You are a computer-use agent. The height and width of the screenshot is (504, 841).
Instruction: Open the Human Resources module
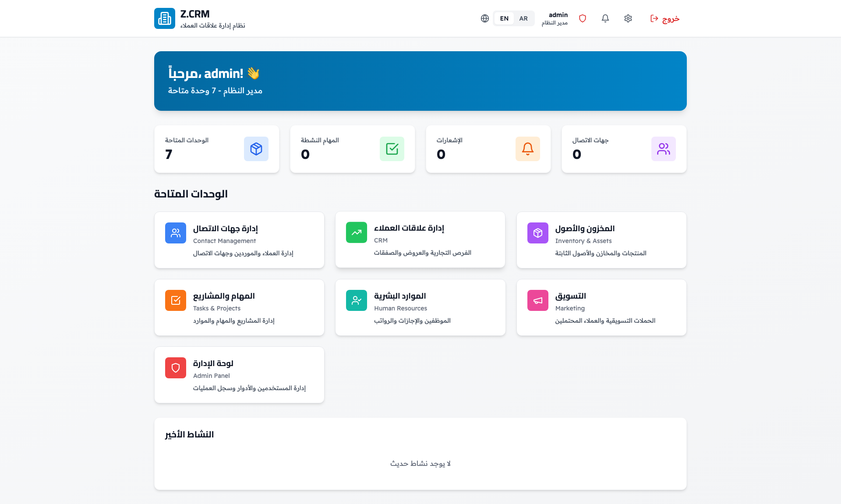click(420, 307)
